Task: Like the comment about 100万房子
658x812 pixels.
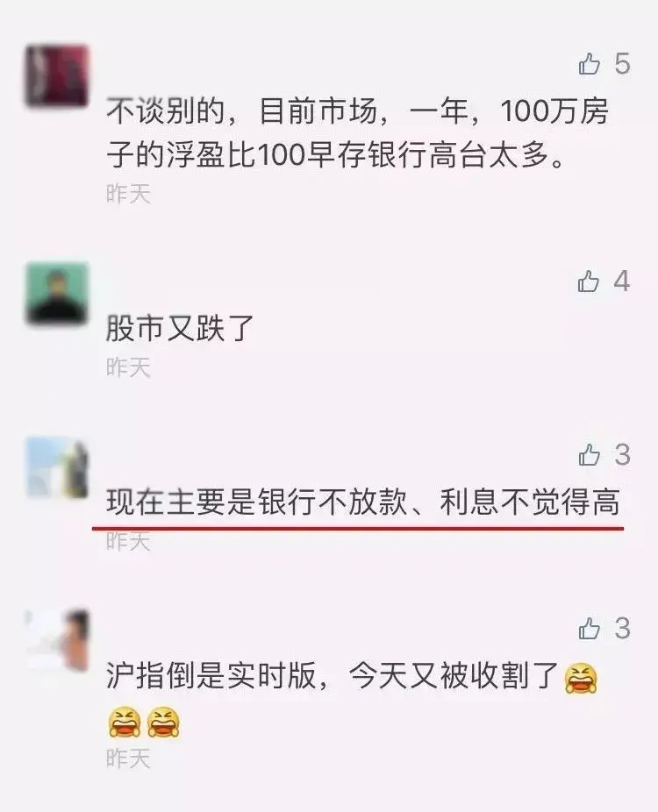Action: [x=589, y=64]
